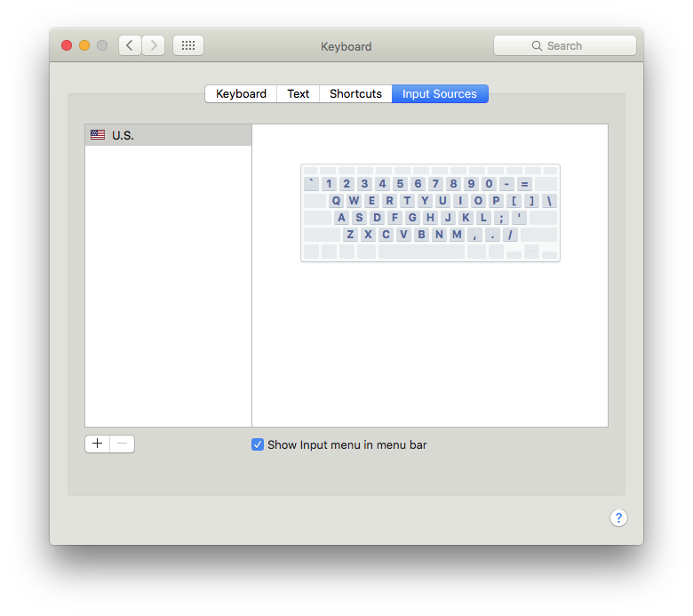Image resolution: width=693 pixels, height=616 pixels.
Task: Switch to the Keyboard tab
Action: click(x=241, y=93)
